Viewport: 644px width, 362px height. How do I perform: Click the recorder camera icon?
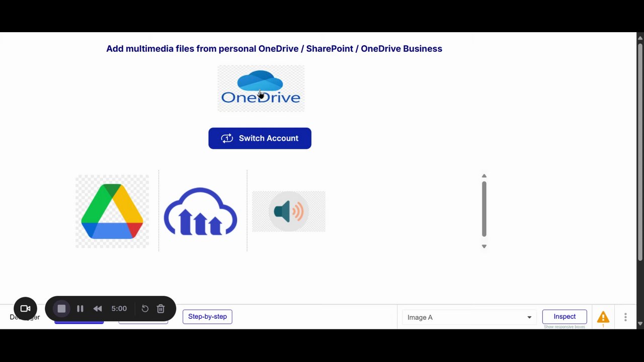(25, 309)
